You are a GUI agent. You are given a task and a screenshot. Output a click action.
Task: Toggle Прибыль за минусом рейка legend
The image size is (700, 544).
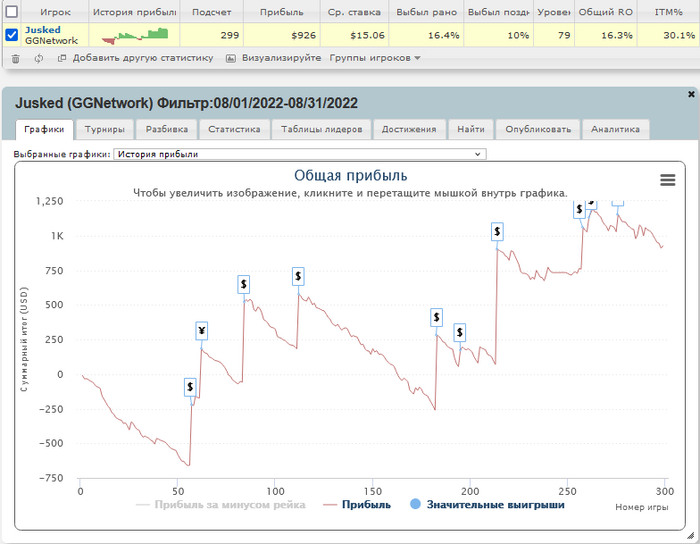221,505
